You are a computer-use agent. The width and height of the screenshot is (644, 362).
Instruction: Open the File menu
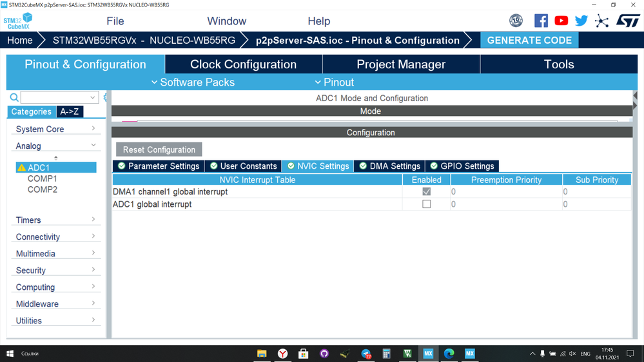click(x=115, y=21)
